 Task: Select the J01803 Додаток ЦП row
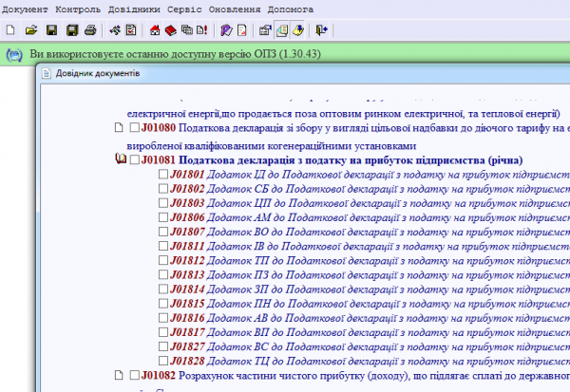370,203
